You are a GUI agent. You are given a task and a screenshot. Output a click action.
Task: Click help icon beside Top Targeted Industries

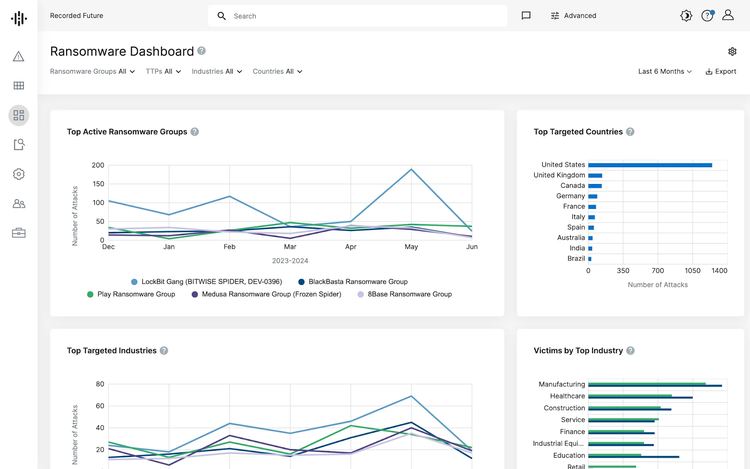pos(164,350)
